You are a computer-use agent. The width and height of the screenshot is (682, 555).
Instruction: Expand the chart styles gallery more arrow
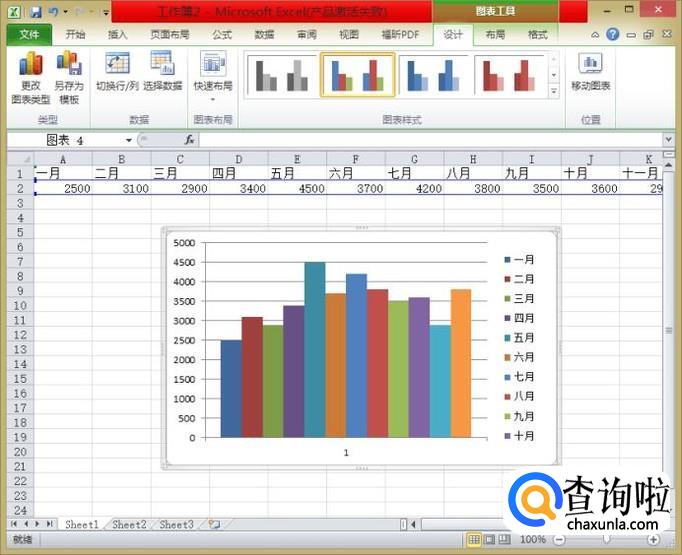click(554, 92)
